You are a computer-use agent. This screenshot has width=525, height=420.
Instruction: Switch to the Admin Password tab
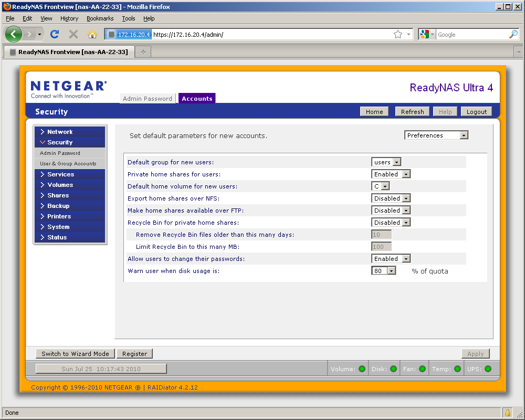(x=148, y=99)
